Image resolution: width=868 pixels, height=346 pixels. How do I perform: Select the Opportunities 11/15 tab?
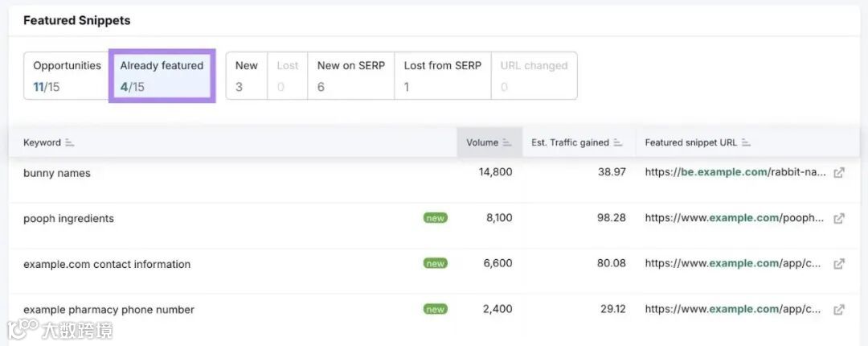coord(67,76)
